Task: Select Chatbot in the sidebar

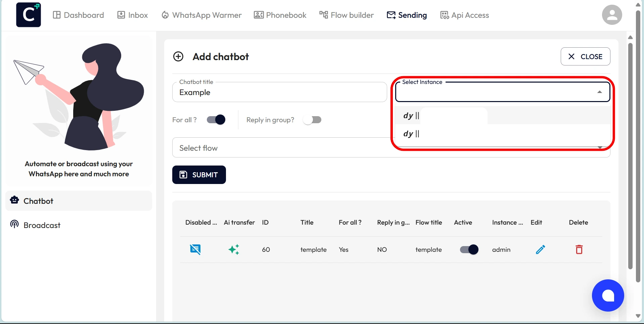Action: [x=79, y=201]
